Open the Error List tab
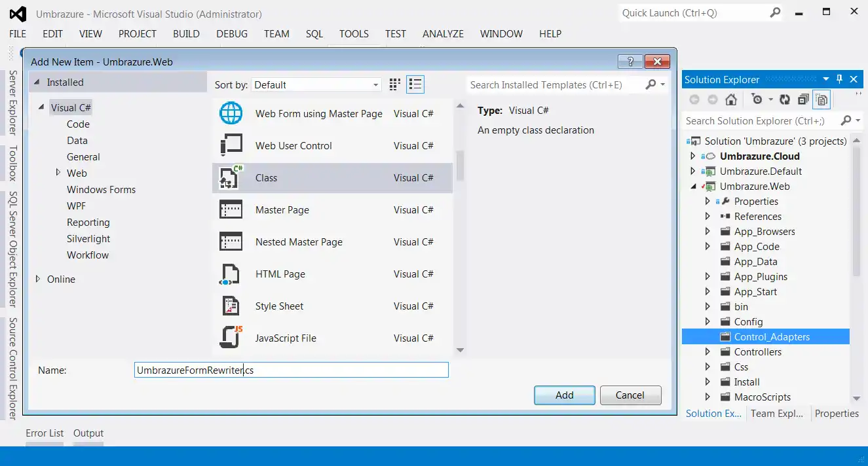Screen dimensions: 868x466 45,433
